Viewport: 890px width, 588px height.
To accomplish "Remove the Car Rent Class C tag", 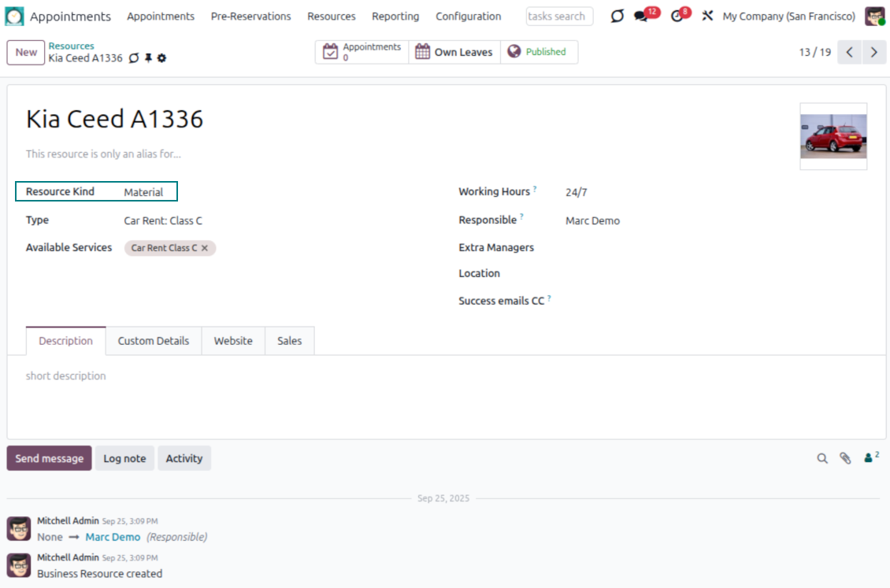I will 205,248.
